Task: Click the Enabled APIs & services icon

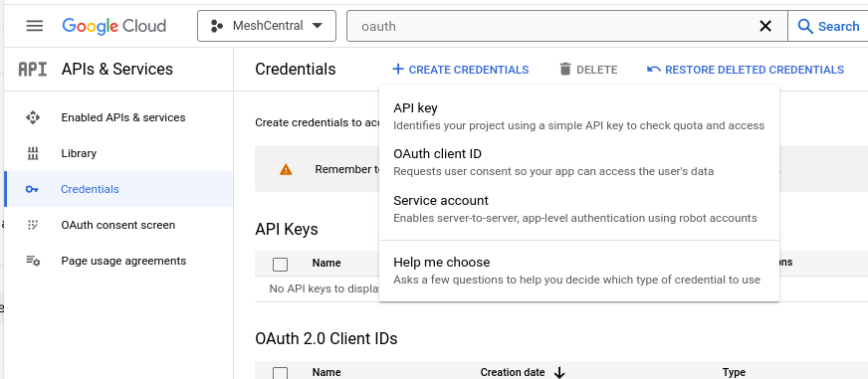Action: (33, 117)
